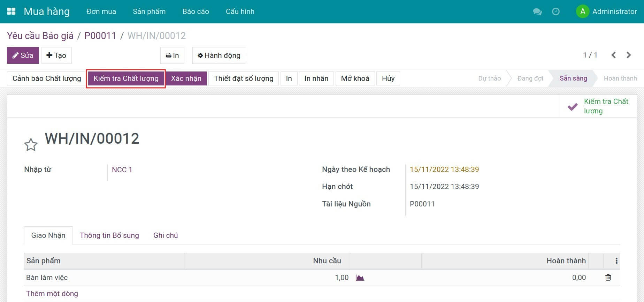
Task: Open the Kiểm tra Chất lượng stat button
Action: (598, 106)
